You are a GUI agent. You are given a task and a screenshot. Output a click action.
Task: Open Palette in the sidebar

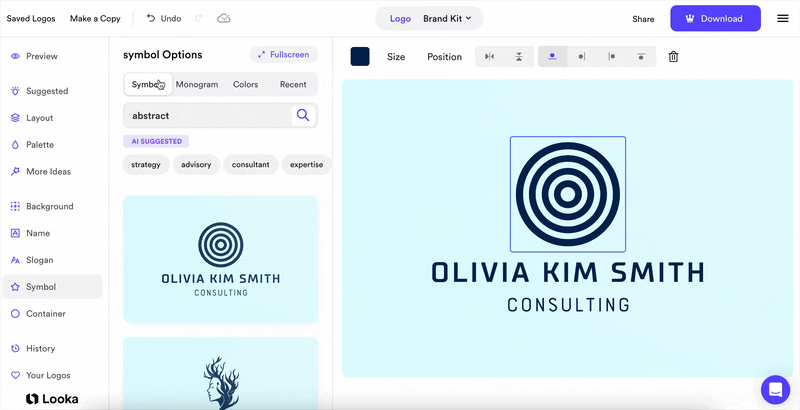coord(40,145)
